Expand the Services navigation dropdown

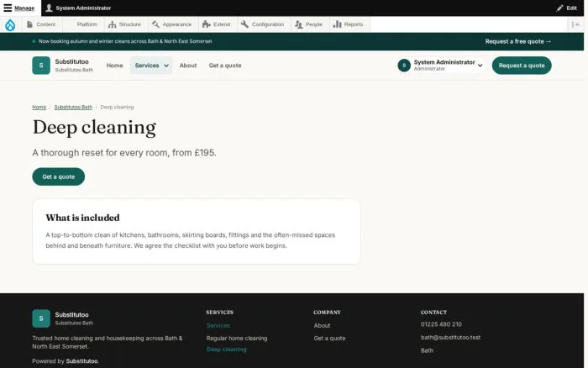pyautogui.click(x=151, y=66)
